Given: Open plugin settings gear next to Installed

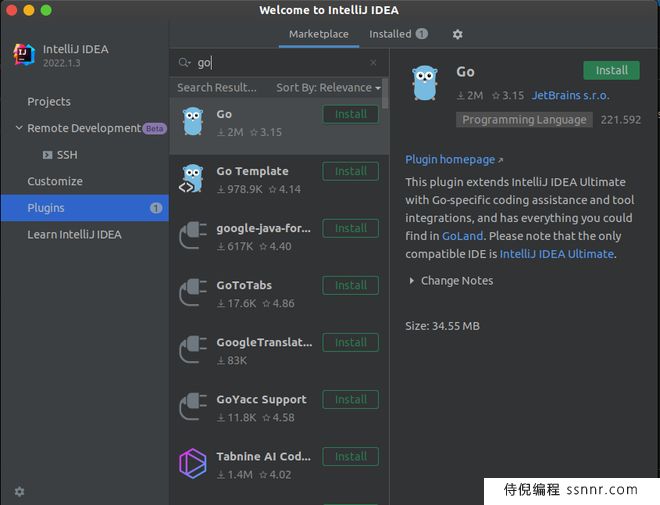Looking at the screenshot, I should [x=458, y=35].
